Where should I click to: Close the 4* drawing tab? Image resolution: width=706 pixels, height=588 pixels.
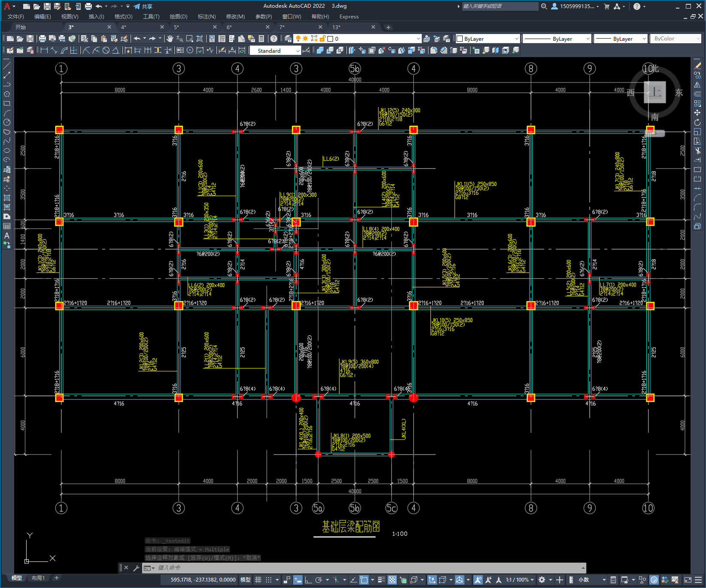(162, 27)
